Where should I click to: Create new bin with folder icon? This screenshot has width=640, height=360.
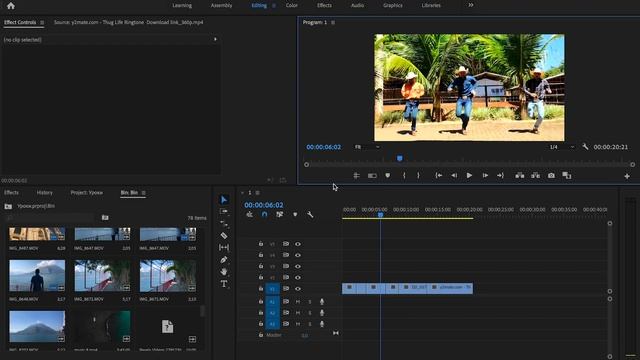click(x=105, y=218)
